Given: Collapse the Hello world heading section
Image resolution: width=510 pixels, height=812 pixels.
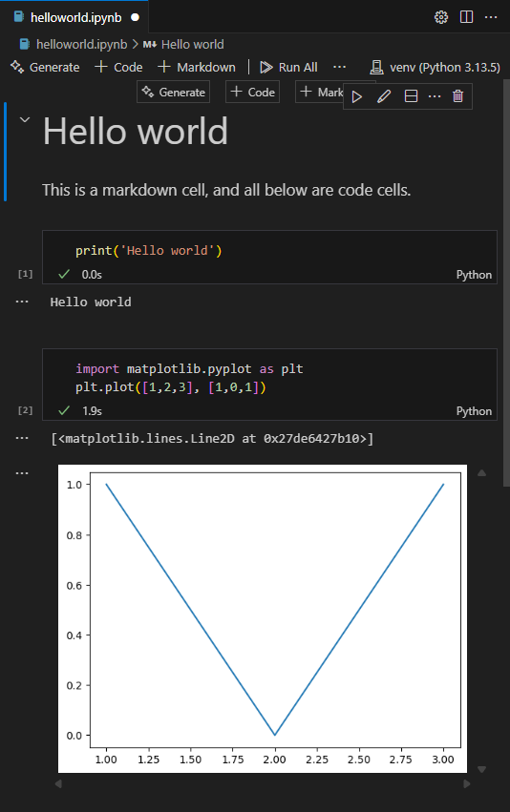Looking at the screenshot, I should [25, 119].
